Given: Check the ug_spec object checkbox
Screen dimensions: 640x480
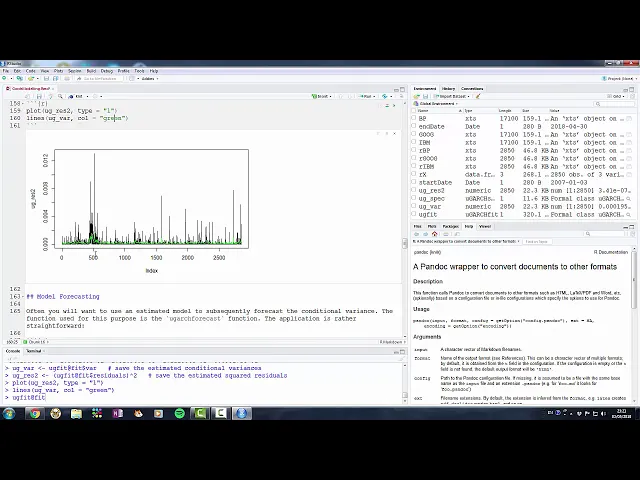Looking at the screenshot, I should pos(413,198).
